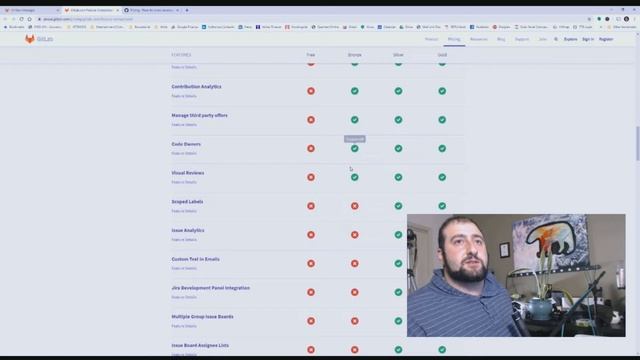
Task: Open the browser profile avatar icon
Action: pos(626,19)
